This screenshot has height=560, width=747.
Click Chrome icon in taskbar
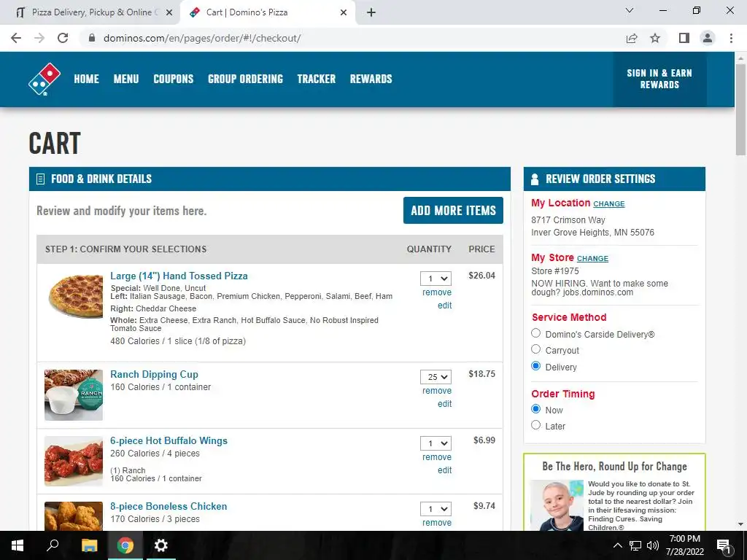(125, 545)
